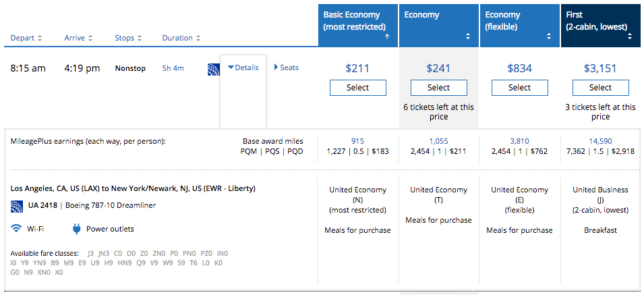Select the $211 Basic Economy fare

pyautogui.click(x=358, y=88)
